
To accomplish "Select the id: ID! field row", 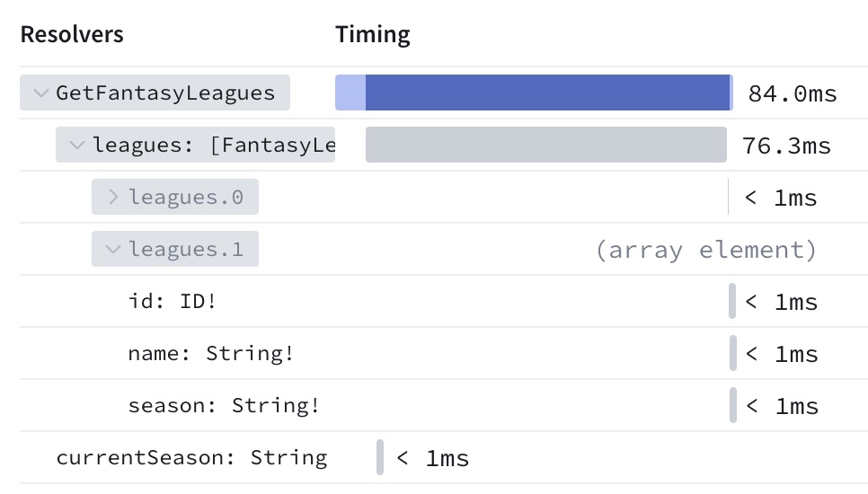I will pyautogui.click(x=173, y=301).
